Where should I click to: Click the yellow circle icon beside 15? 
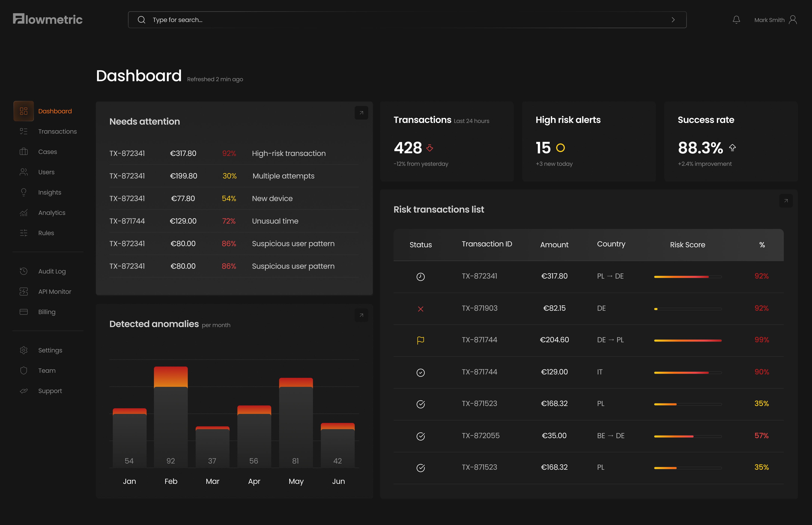pyautogui.click(x=561, y=148)
